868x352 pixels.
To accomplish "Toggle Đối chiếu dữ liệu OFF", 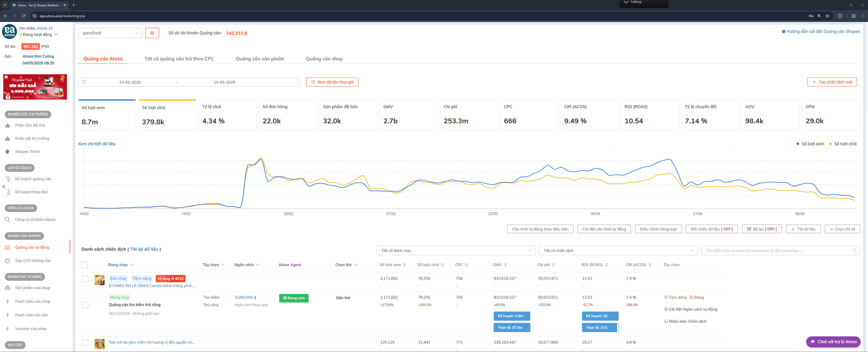I will point(712,229).
